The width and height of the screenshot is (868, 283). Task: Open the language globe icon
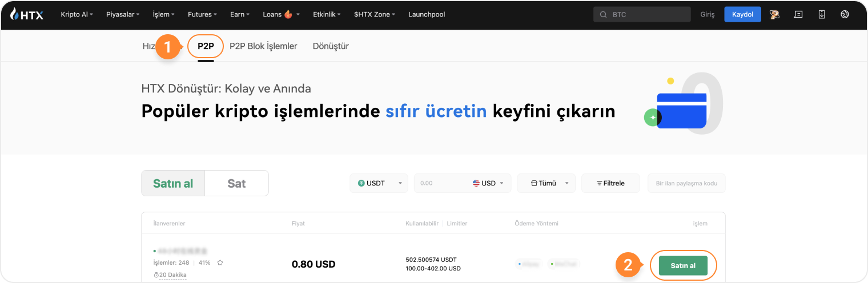coord(845,14)
